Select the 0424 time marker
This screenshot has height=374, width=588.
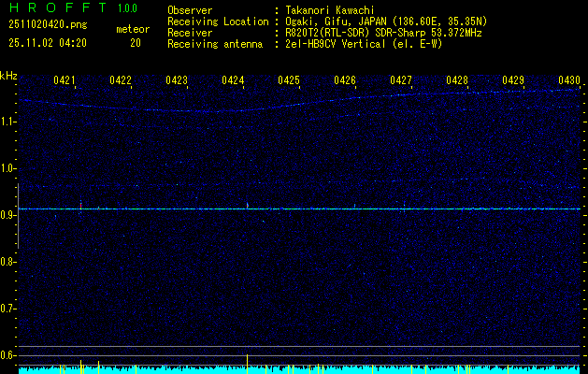233,81
